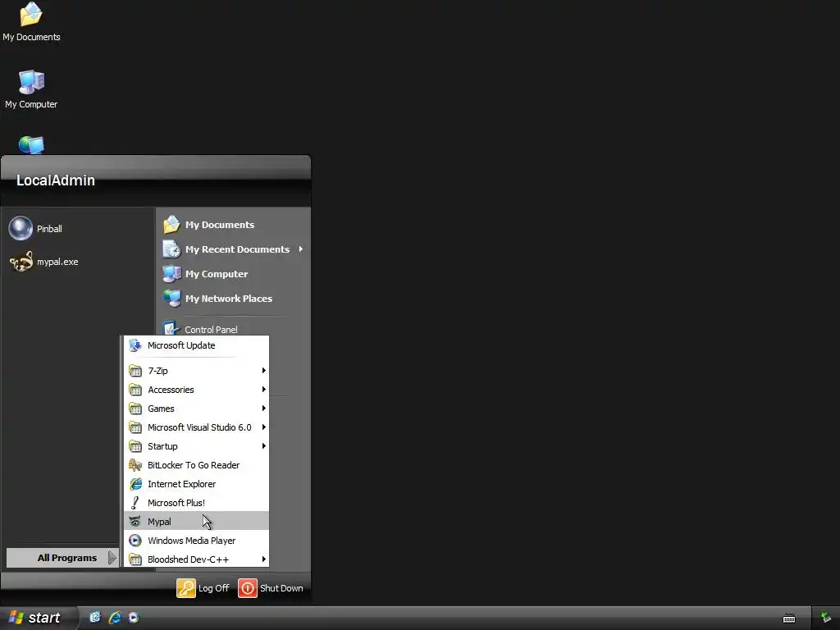840x630 pixels.
Task: Click the Shut Down button
Action: [x=271, y=588]
